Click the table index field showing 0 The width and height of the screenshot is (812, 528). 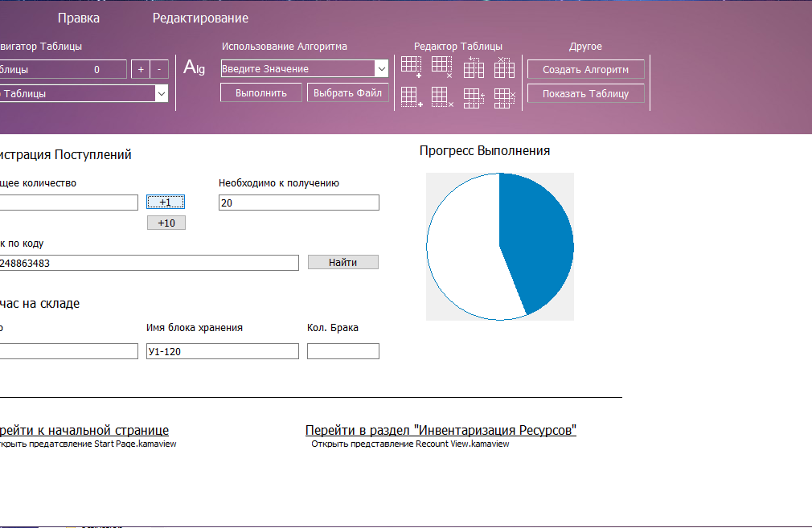tap(64, 69)
